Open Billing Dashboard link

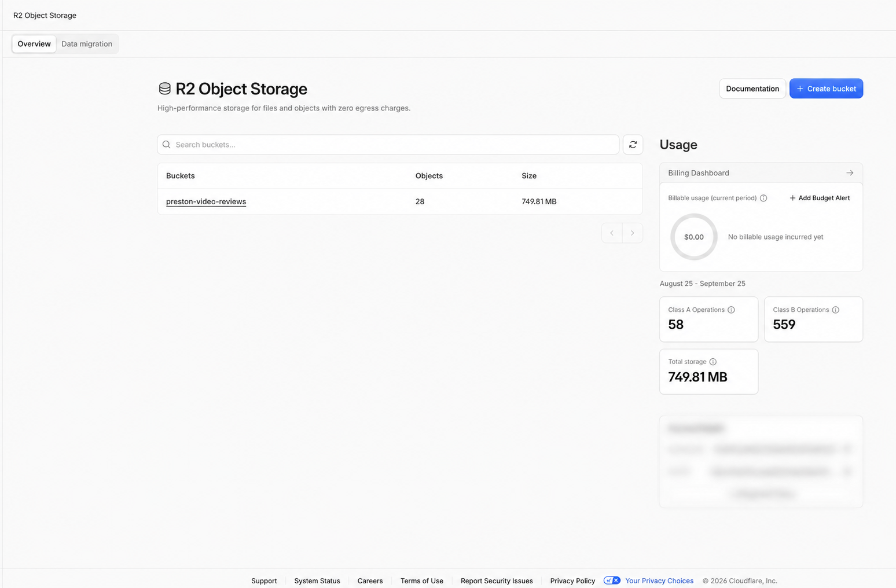pyautogui.click(x=761, y=173)
